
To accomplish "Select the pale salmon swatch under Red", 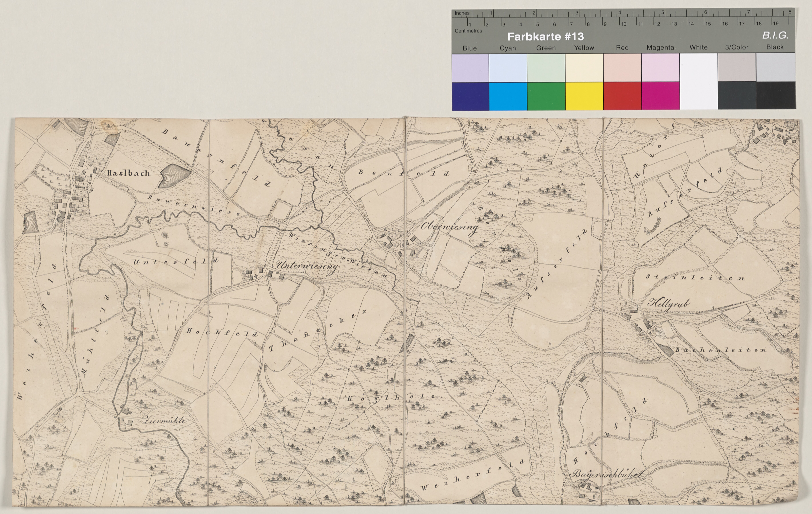I will (x=623, y=68).
